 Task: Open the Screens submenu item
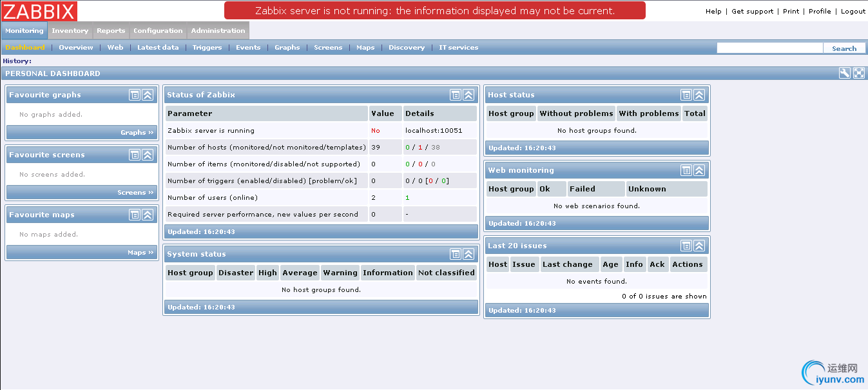tap(328, 48)
